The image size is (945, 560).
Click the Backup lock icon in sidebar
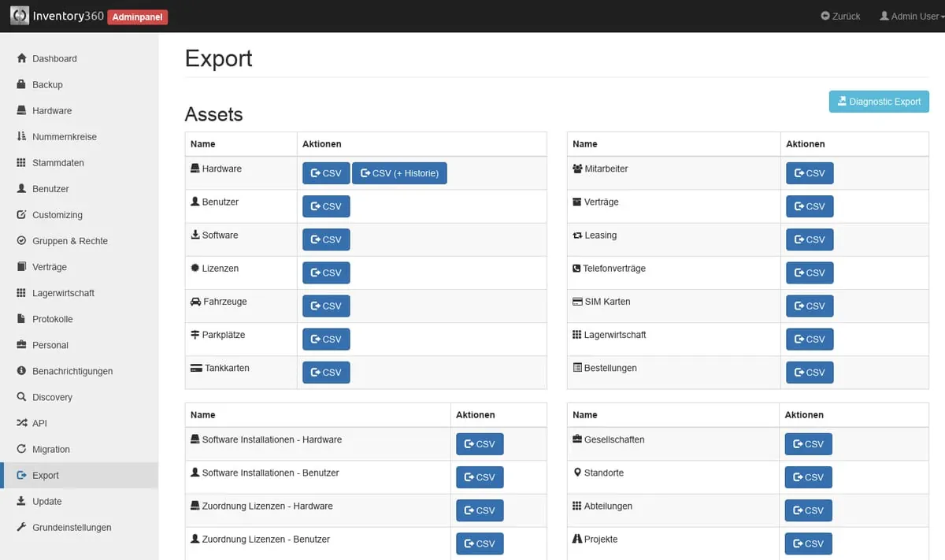22,84
